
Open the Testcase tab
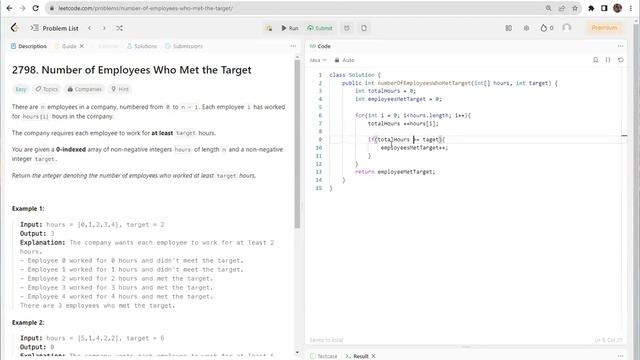[x=324, y=356]
